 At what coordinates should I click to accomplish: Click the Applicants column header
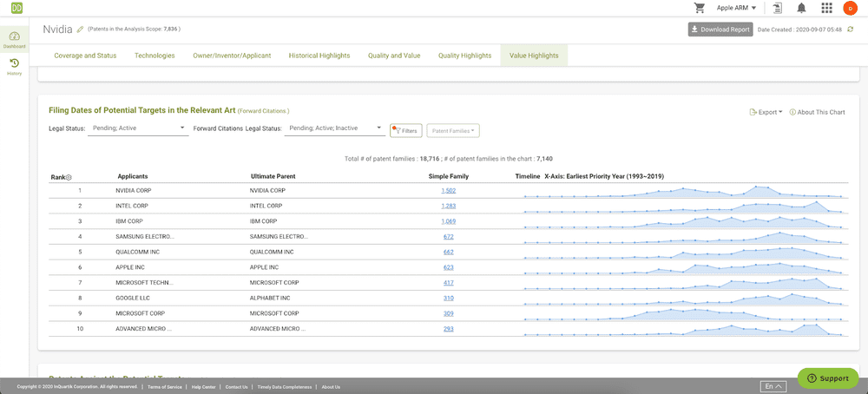pos(132,176)
